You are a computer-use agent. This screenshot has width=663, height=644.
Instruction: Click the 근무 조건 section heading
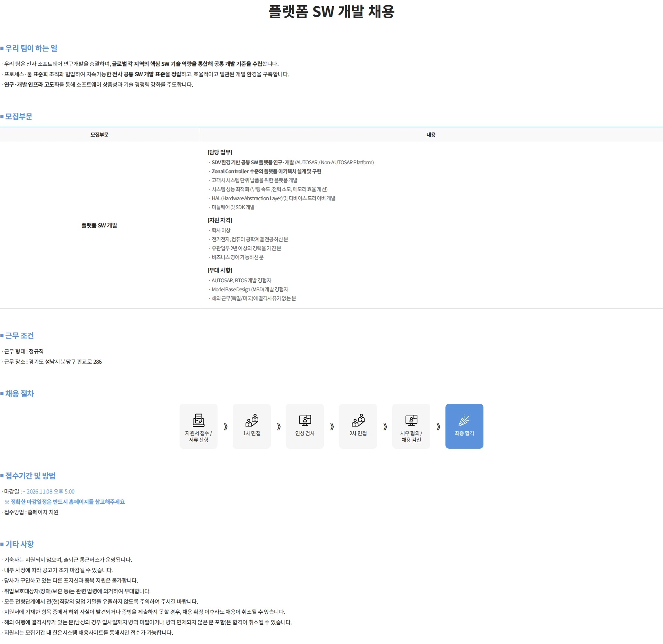click(19, 335)
